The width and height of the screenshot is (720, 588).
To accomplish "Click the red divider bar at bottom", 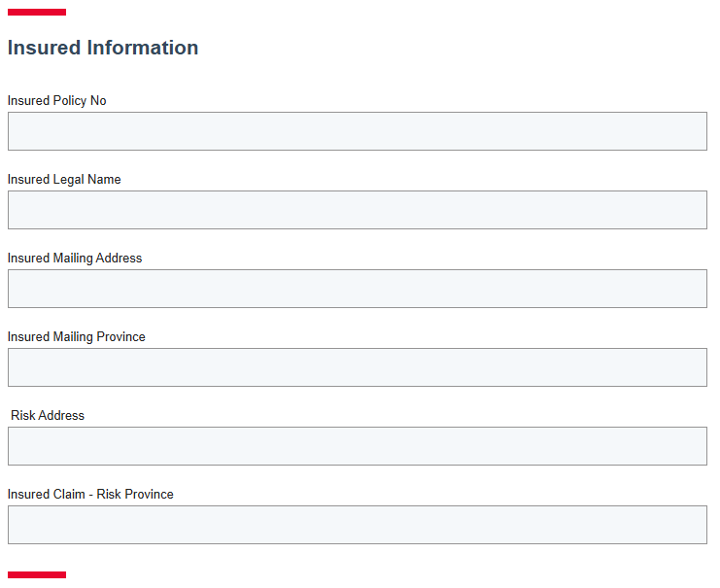I will 37,574.
